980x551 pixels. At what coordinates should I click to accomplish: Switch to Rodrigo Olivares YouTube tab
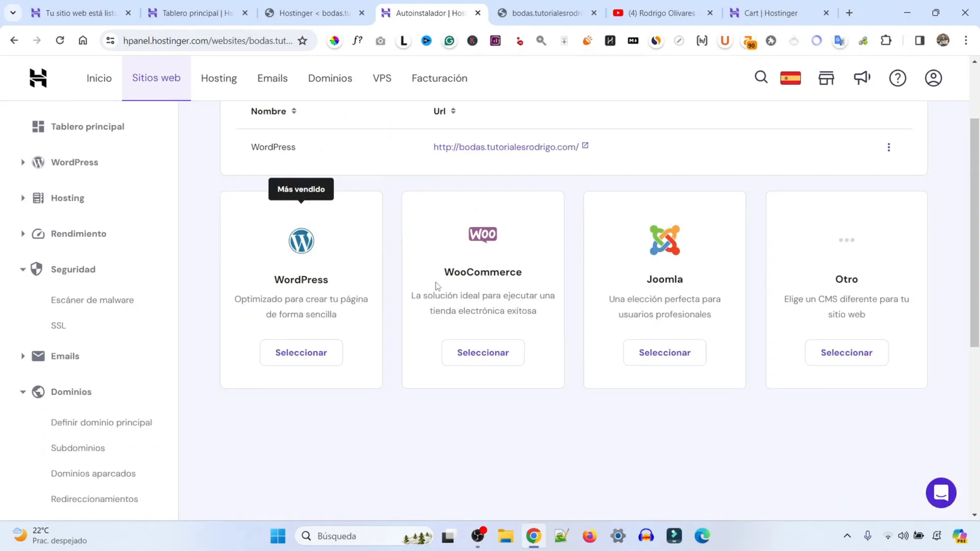coord(662,13)
